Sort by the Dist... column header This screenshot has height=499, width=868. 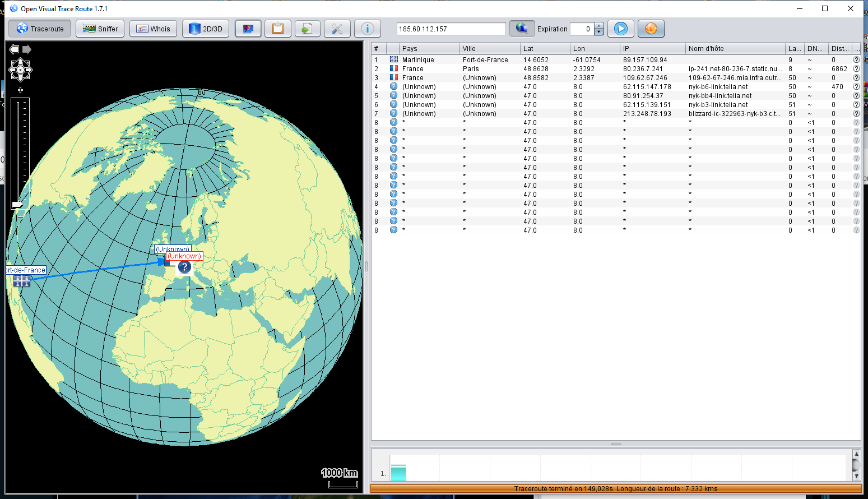pos(840,49)
